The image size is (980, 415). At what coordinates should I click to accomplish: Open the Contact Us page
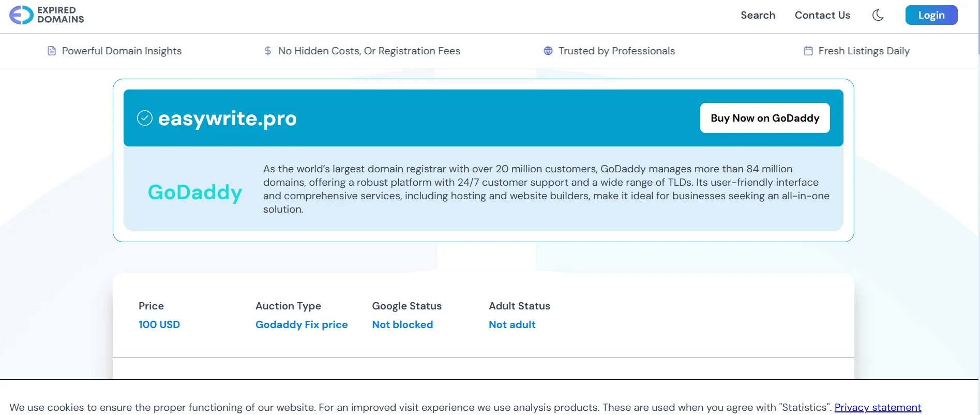pos(822,15)
